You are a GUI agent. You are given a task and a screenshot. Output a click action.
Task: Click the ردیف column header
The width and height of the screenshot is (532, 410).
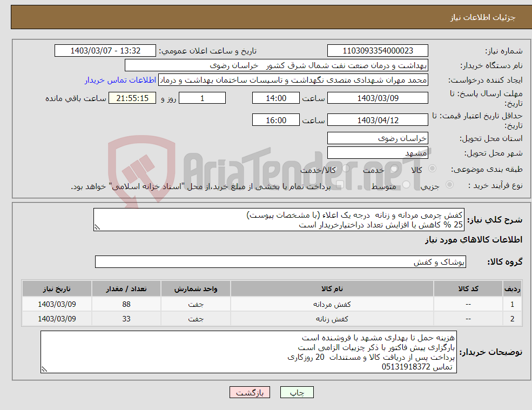513,288
